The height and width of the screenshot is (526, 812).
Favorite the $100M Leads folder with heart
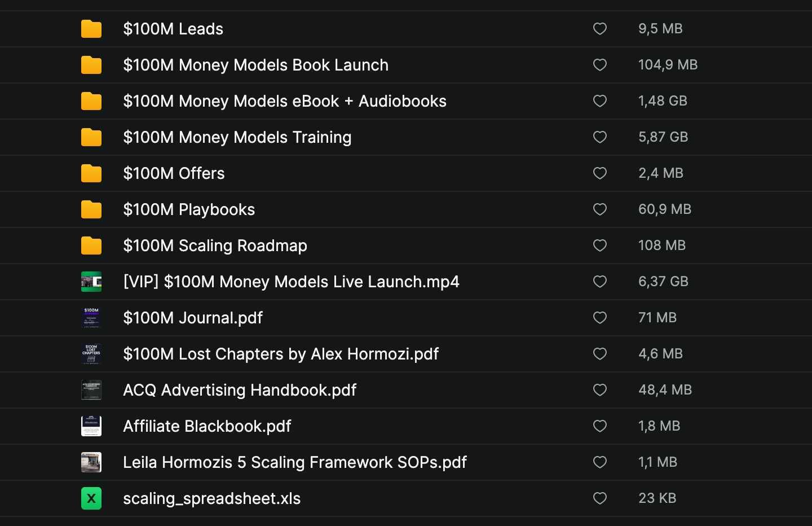click(600, 29)
